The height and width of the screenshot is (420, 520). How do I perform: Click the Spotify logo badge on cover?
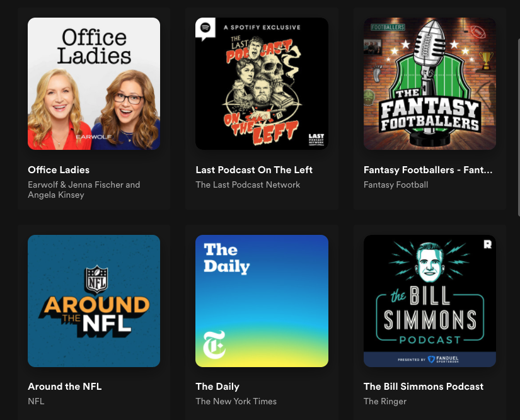(x=205, y=29)
